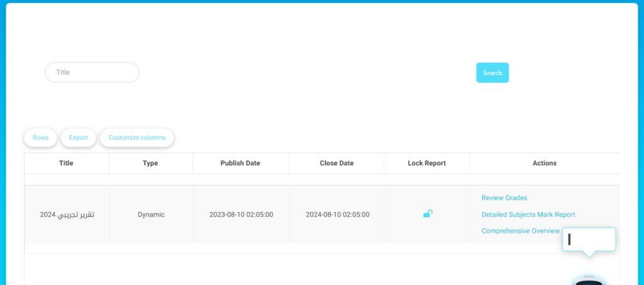Sort by Publish Date column header
Image resolution: width=644 pixels, height=285 pixels.
[240, 163]
